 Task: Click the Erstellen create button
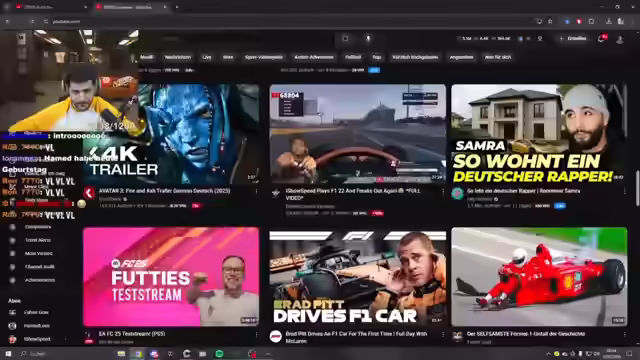tap(573, 38)
